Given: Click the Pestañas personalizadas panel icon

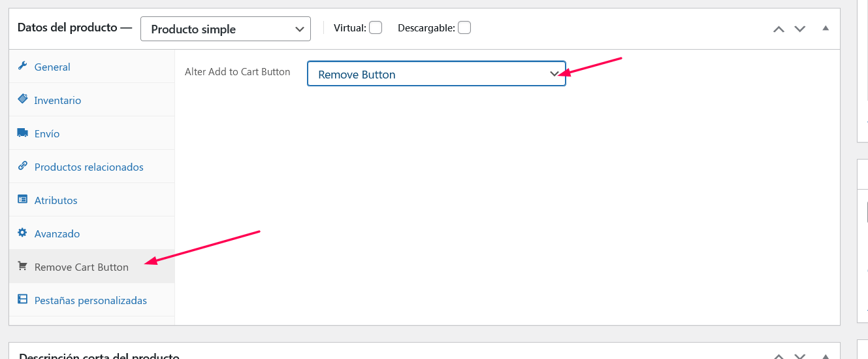Looking at the screenshot, I should (x=22, y=299).
